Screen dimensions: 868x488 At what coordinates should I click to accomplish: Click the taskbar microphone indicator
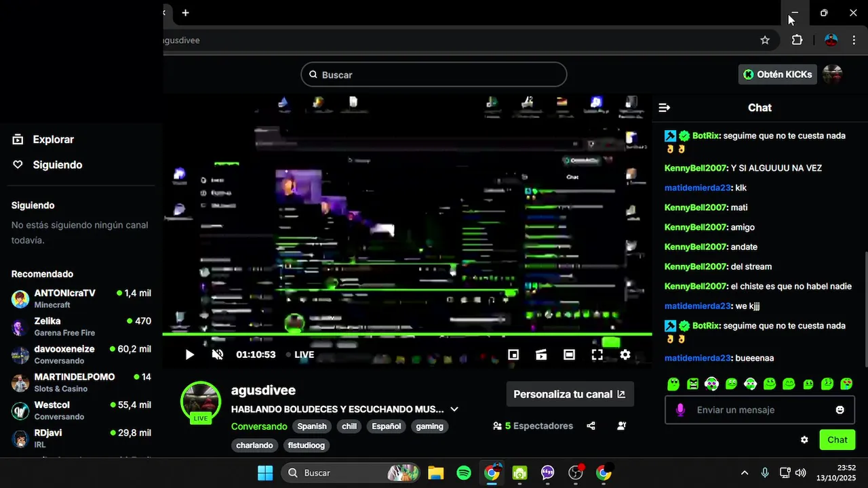(x=765, y=473)
